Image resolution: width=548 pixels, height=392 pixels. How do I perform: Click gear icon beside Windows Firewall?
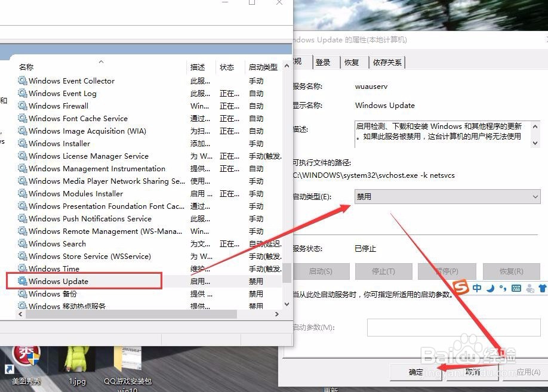pyautogui.click(x=23, y=106)
